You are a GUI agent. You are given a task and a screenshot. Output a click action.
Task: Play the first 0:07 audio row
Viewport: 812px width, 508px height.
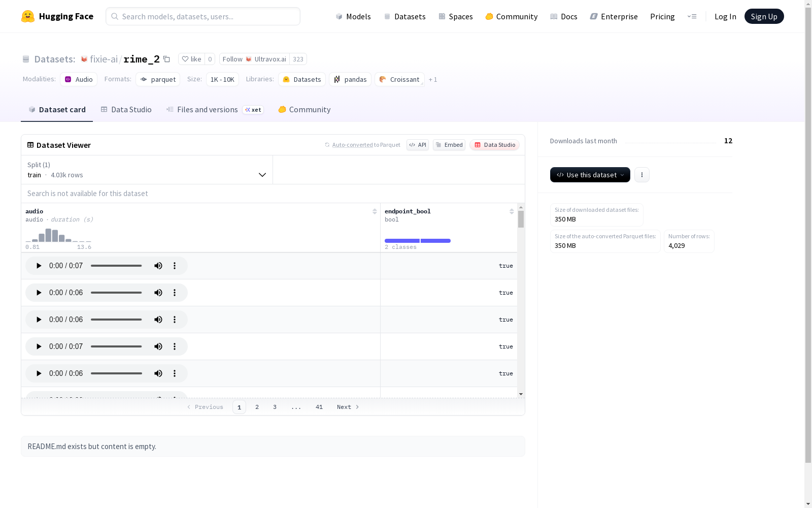[39, 266]
